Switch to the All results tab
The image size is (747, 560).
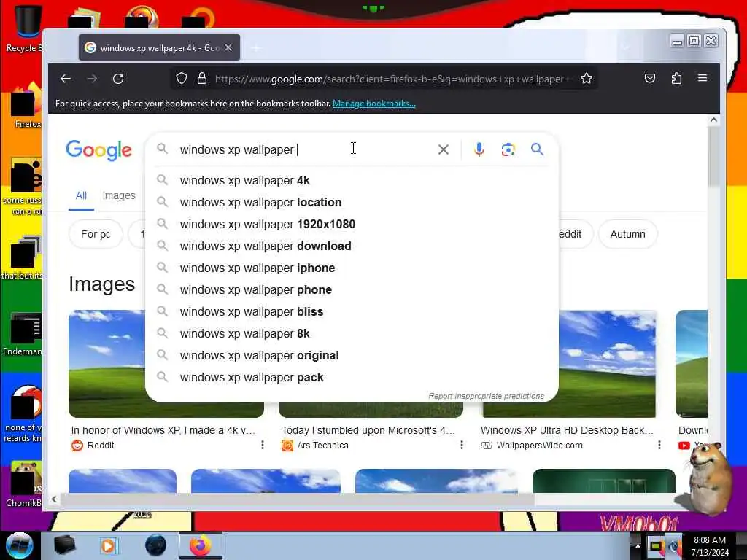tap(81, 195)
